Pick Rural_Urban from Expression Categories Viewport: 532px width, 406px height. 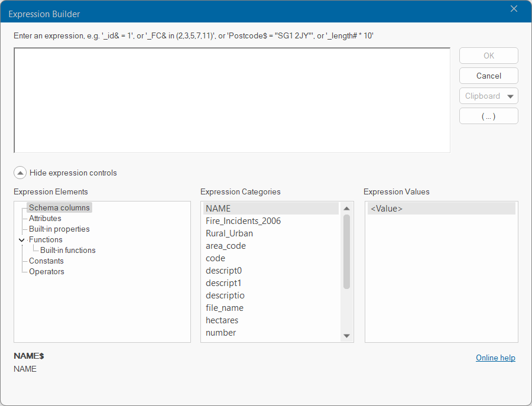[x=229, y=233]
